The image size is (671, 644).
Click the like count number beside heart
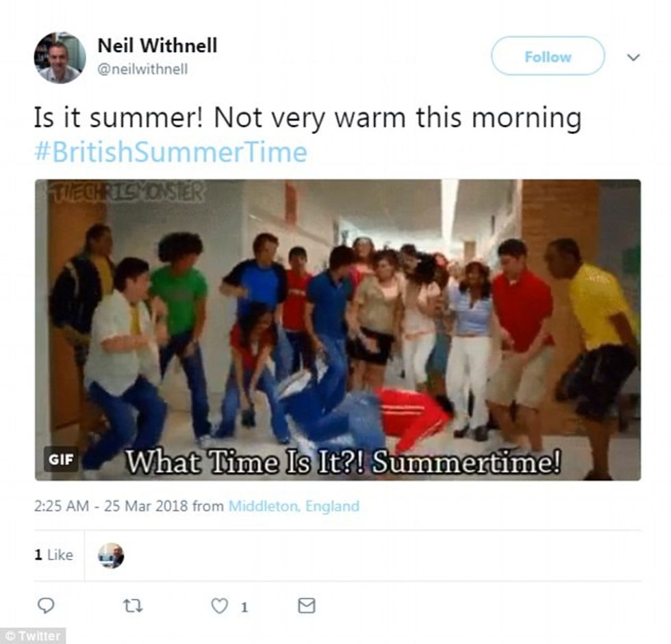coord(244,607)
